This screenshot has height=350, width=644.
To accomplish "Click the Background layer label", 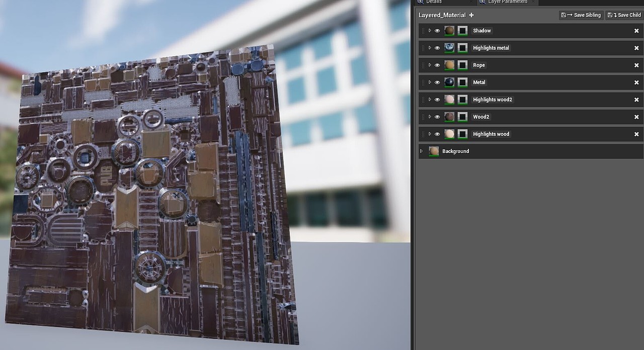I will point(455,151).
